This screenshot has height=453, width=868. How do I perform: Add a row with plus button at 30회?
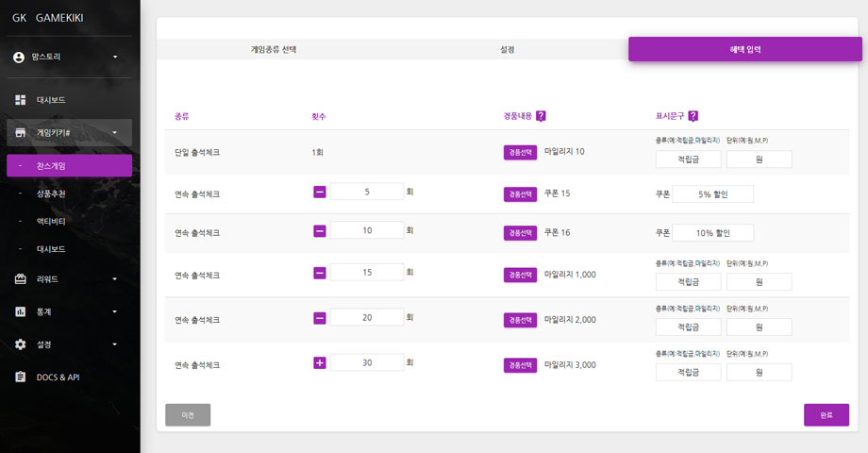click(x=320, y=363)
